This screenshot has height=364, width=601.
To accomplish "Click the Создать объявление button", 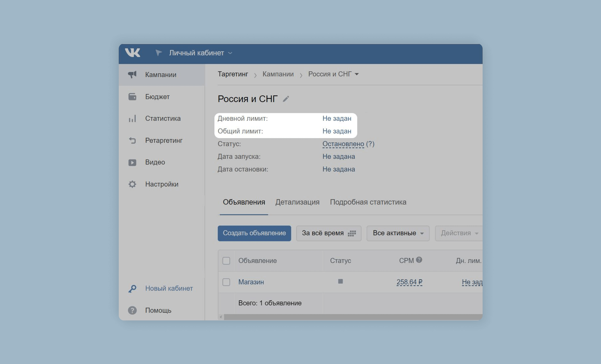I will tap(254, 233).
